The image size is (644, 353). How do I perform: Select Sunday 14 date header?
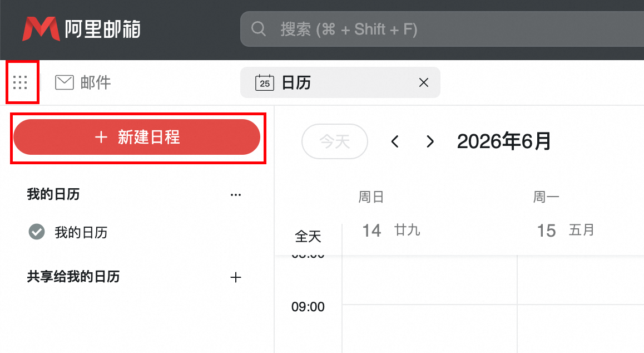click(x=391, y=230)
